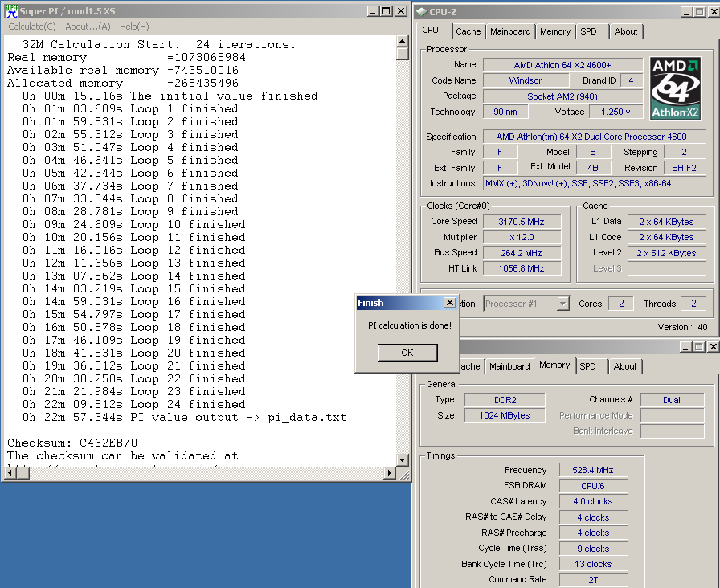Click Super PI vertical scrollbar down arrow

click(x=403, y=459)
